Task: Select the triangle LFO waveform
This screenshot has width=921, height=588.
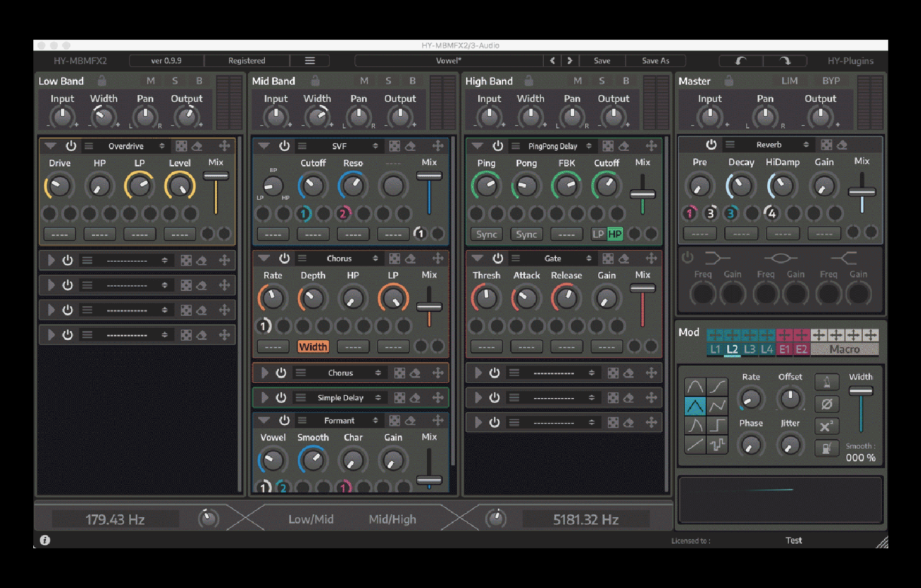Action: tap(695, 406)
